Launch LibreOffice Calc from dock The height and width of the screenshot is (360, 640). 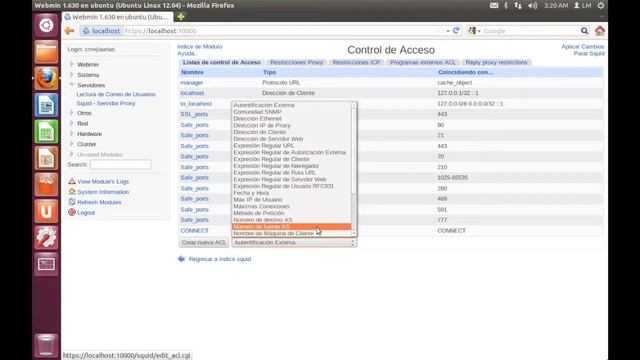pyautogui.click(x=46, y=131)
